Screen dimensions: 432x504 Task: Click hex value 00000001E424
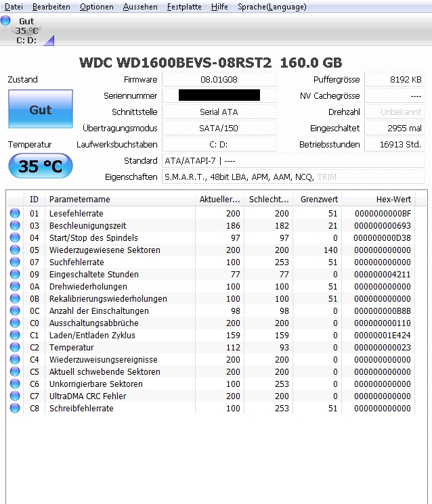[x=383, y=336]
